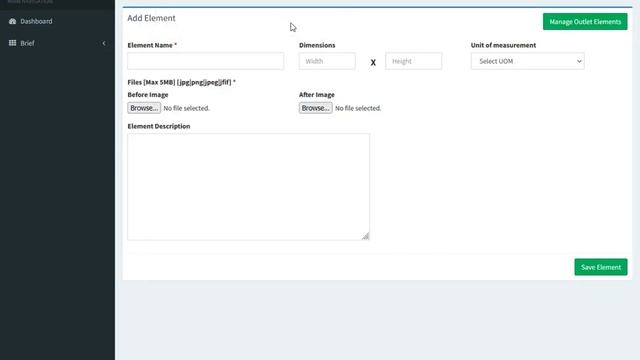Click the Add Element heading text
640x360 pixels.
(x=151, y=18)
